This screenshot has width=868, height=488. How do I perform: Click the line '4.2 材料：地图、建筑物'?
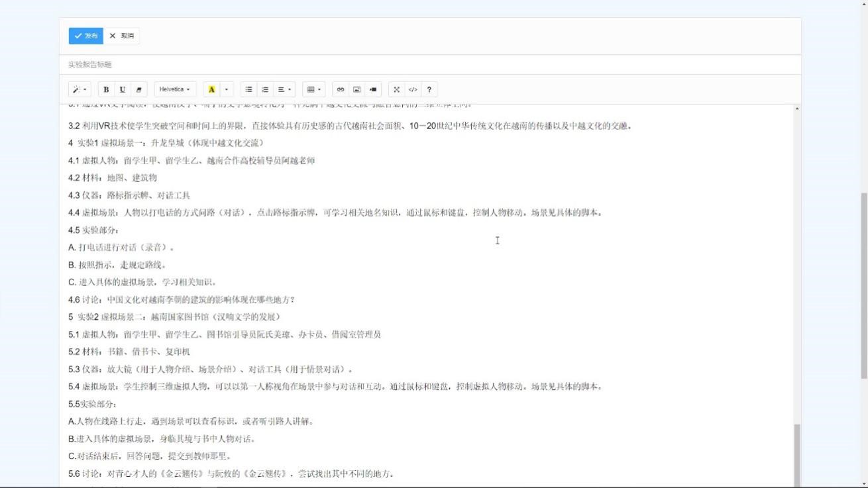(x=113, y=177)
